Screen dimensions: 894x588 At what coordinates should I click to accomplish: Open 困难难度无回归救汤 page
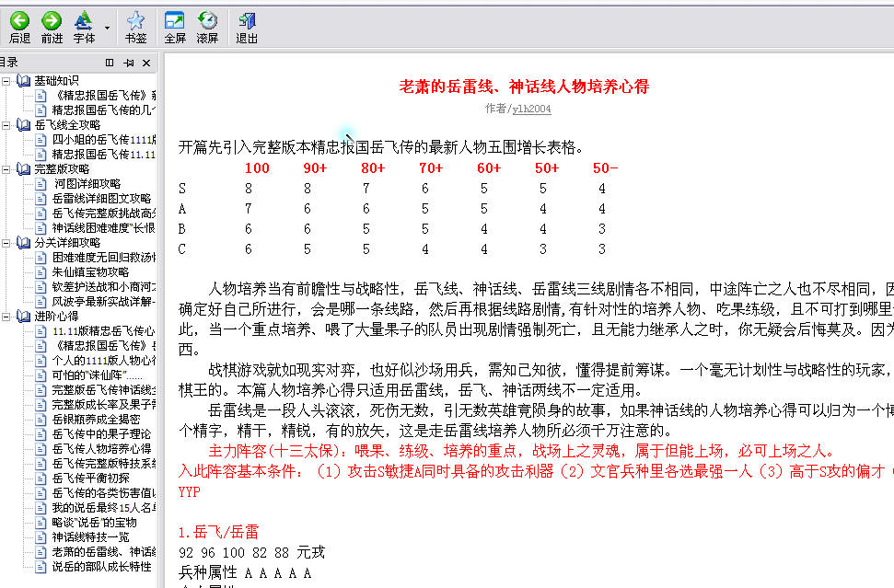tap(104, 258)
